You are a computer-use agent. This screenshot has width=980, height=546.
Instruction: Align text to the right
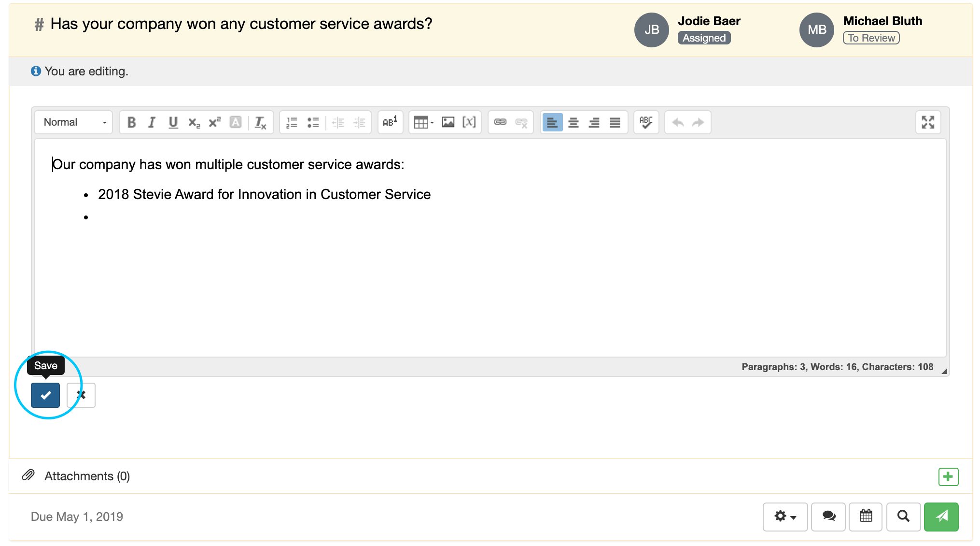tap(594, 122)
